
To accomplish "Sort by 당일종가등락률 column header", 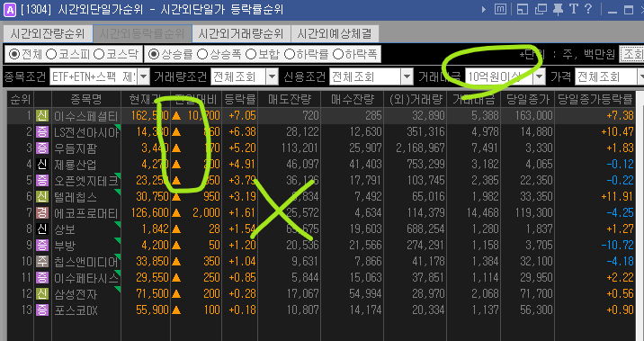I will pos(595,100).
